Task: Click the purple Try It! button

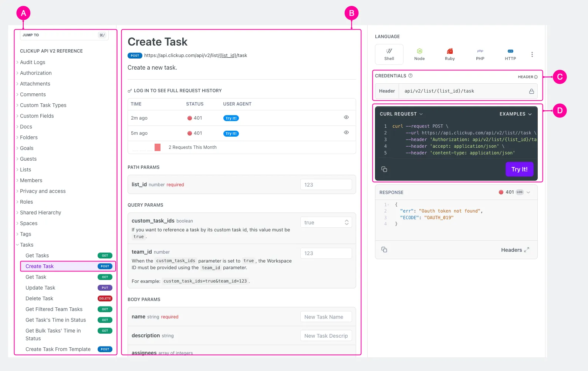Action: (x=520, y=169)
